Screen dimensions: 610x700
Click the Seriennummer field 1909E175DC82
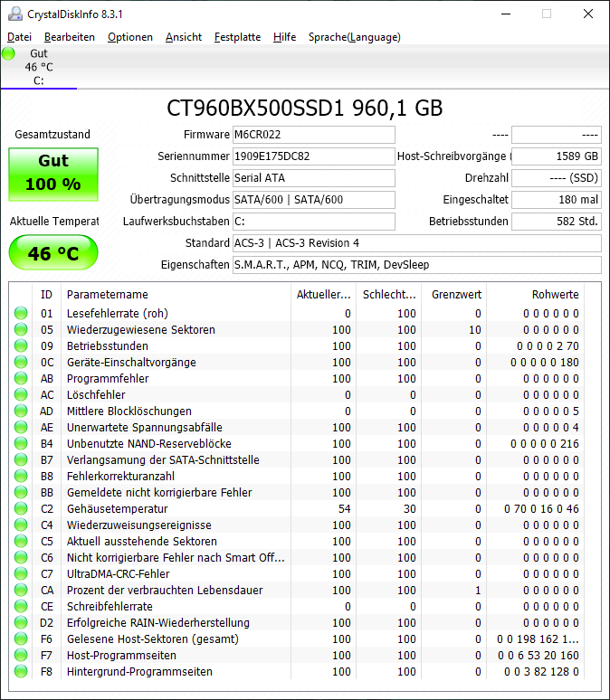coord(314,156)
